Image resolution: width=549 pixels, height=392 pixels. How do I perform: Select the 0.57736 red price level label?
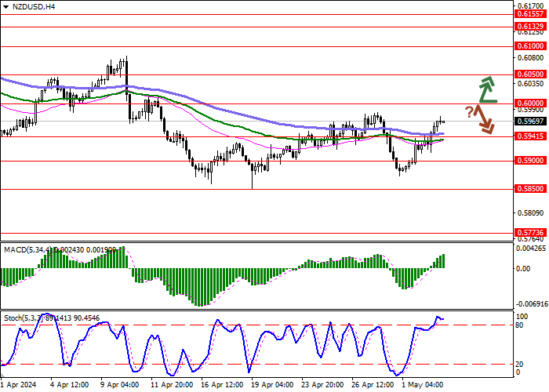(x=530, y=233)
